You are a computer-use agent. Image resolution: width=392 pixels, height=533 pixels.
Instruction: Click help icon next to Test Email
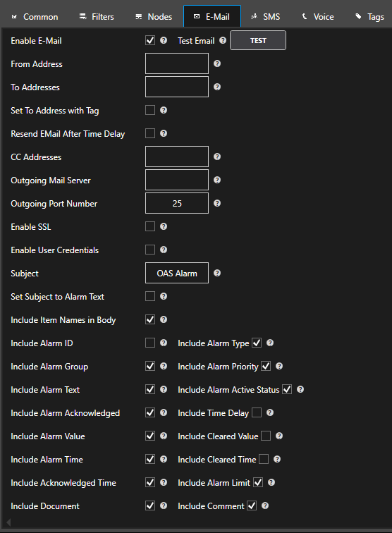(x=223, y=40)
